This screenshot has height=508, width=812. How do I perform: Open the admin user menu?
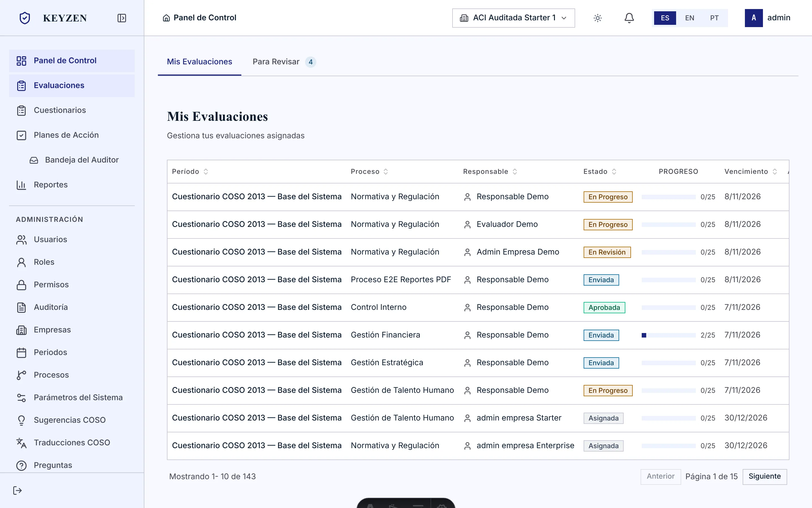click(768, 18)
